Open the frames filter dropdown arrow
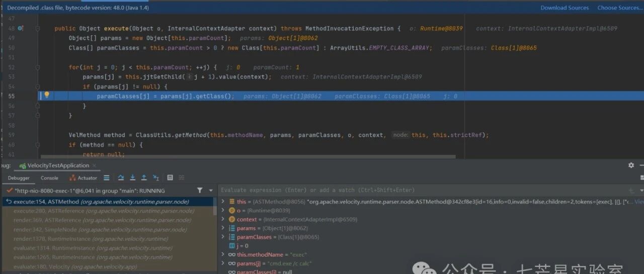Viewport: 644px width, 274px height. coord(211,191)
